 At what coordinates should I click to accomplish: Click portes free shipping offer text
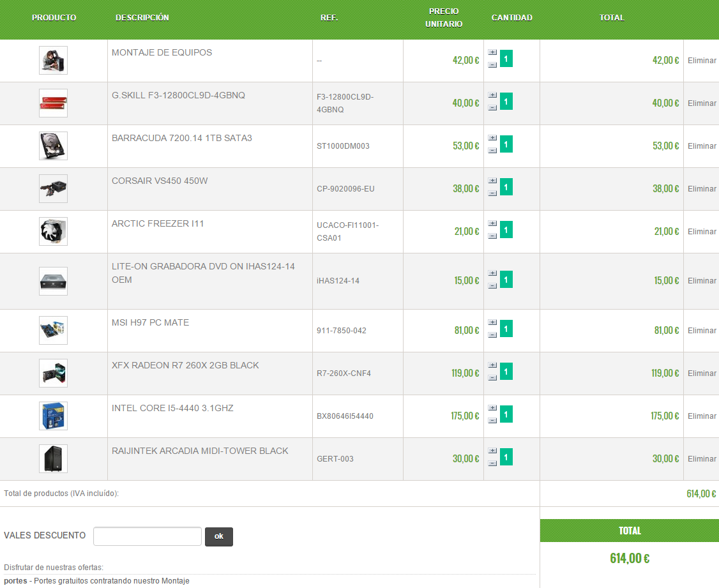97,581
